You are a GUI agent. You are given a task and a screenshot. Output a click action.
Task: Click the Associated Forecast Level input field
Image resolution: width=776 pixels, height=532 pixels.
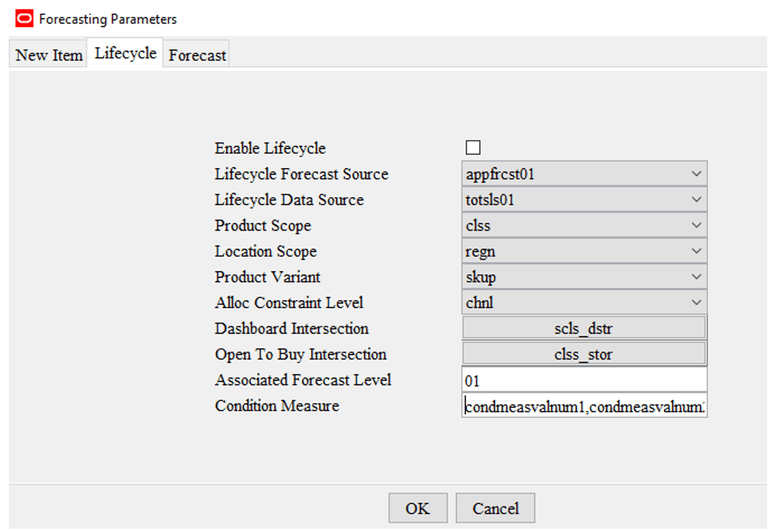[x=583, y=379]
